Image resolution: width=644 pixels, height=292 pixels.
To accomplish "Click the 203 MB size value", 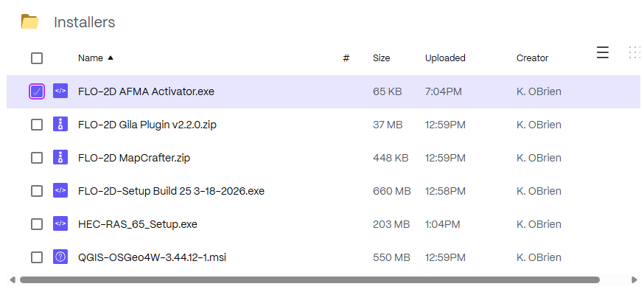I will click(391, 225).
